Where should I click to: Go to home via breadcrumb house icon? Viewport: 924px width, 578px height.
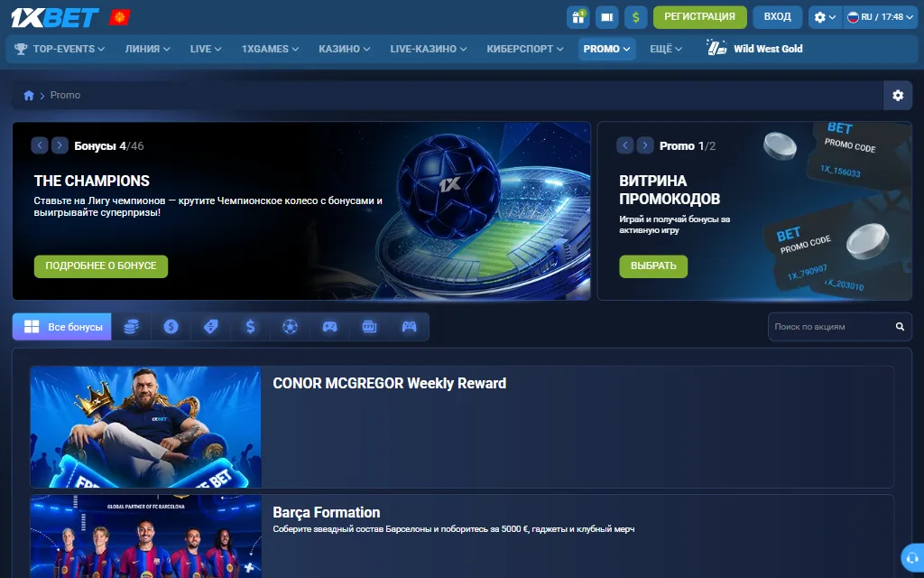point(28,96)
